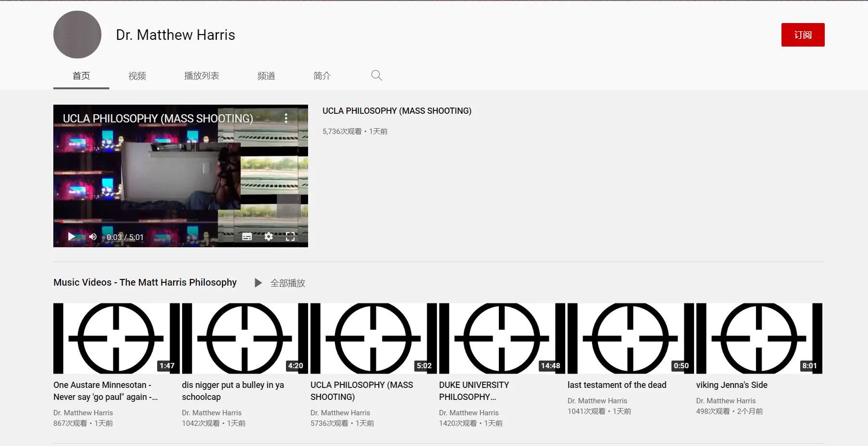Click the 498次观看・2个月前 text
The image size is (868, 446).
[730, 411]
